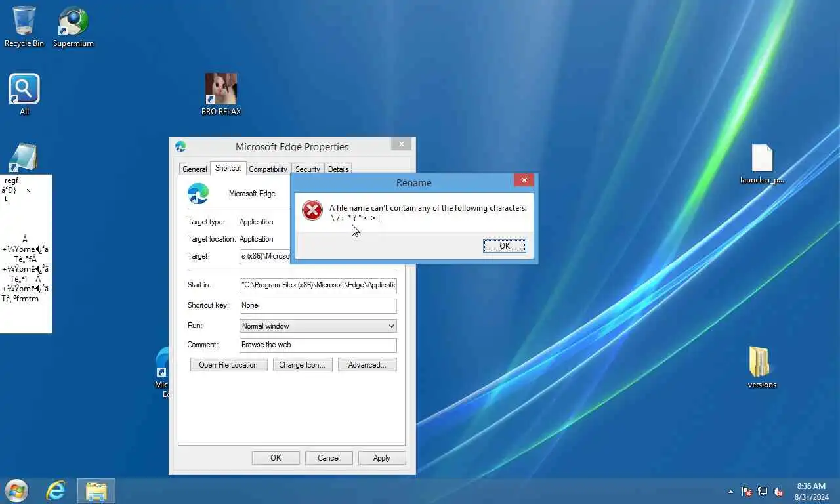Show hidden tray icons arrow

coord(730,492)
